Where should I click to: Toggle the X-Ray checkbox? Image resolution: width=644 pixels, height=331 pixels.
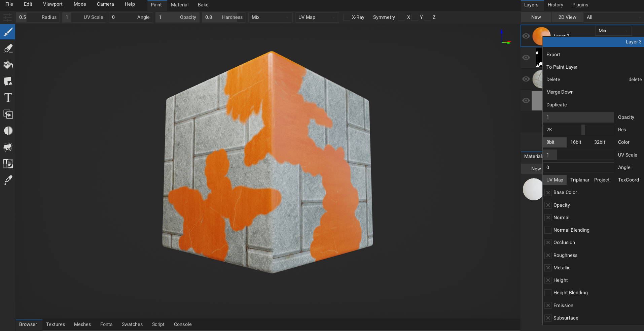pos(347,17)
